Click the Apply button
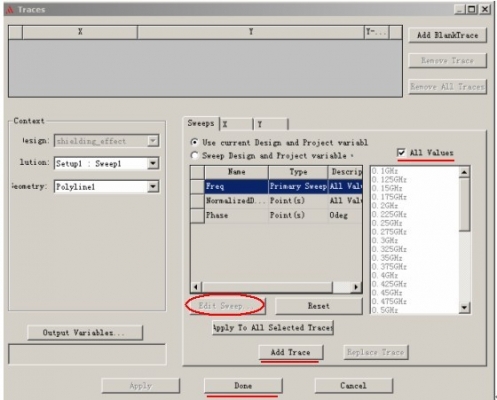Viewport: 497px width, 400px height. click(x=141, y=386)
